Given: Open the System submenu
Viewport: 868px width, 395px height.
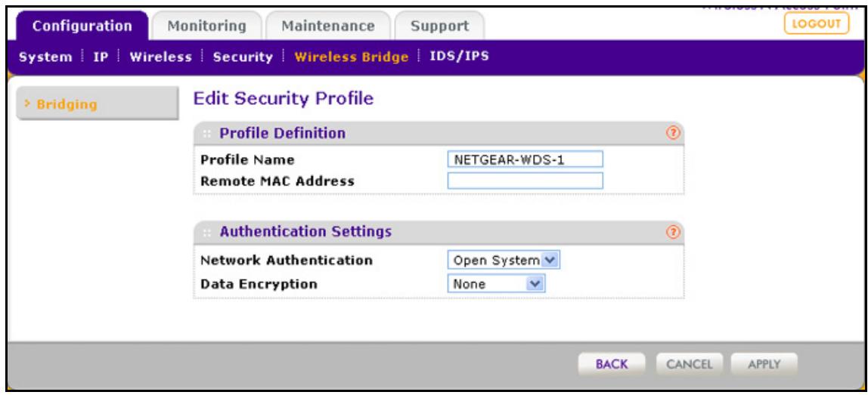Looking at the screenshot, I should click(x=45, y=57).
